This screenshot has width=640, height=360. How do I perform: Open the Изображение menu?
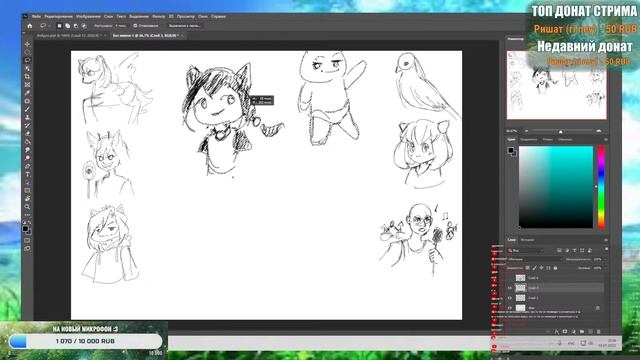[x=88, y=17]
